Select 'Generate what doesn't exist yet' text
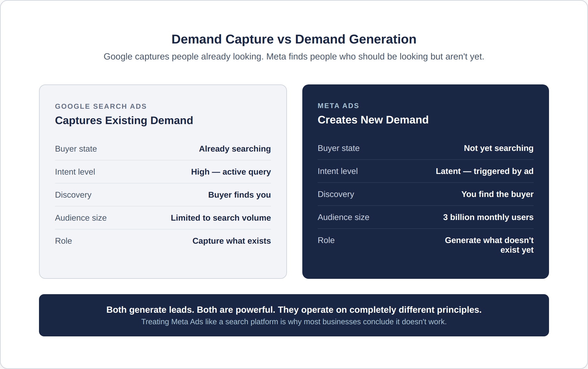Viewport: 588px width, 369px height. [x=489, y=245]
